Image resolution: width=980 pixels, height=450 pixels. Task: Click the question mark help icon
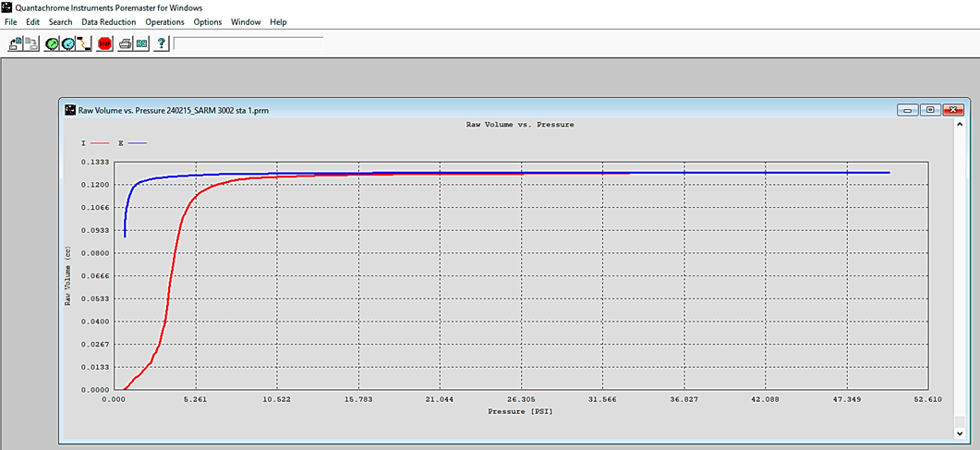pos(162,43)
